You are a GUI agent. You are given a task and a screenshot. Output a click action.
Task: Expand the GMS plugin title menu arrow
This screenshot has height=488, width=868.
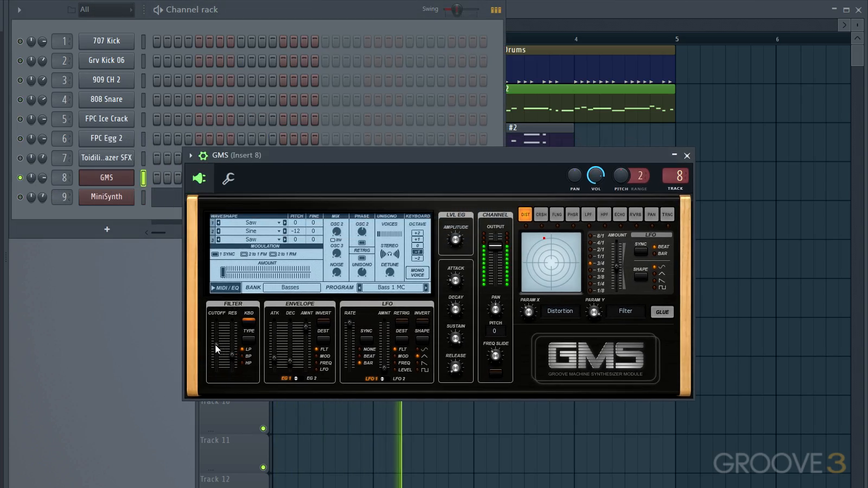[191, 156]
